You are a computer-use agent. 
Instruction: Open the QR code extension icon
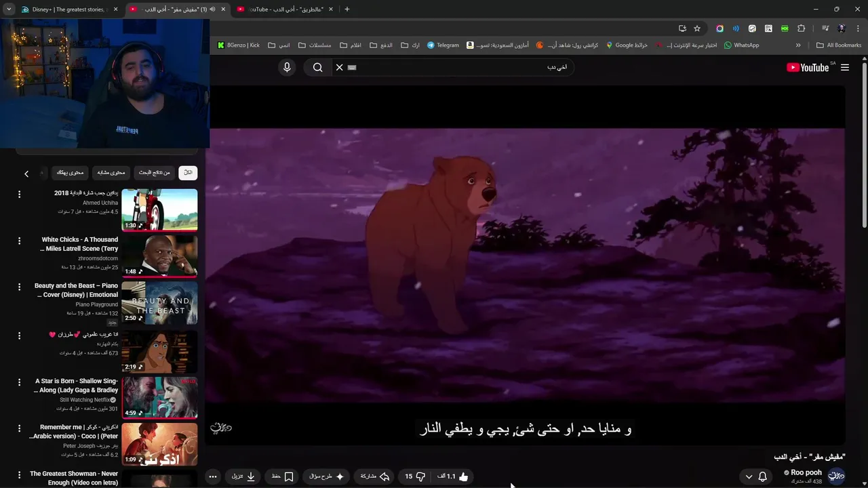point(768,28)
